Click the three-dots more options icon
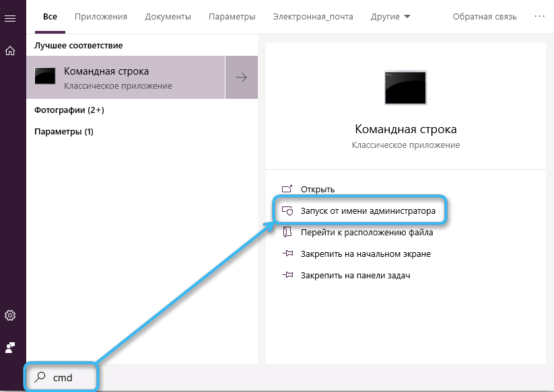 [539, 16]
